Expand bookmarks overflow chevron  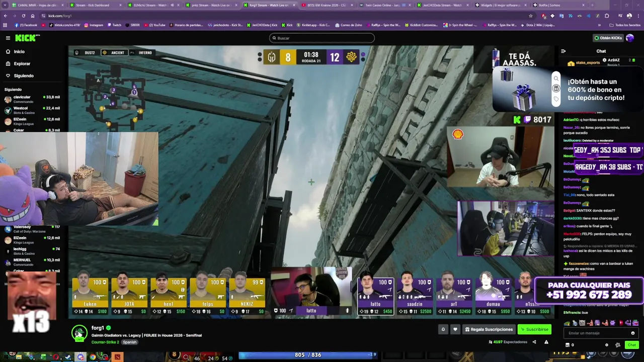click(x=599, y=25)
